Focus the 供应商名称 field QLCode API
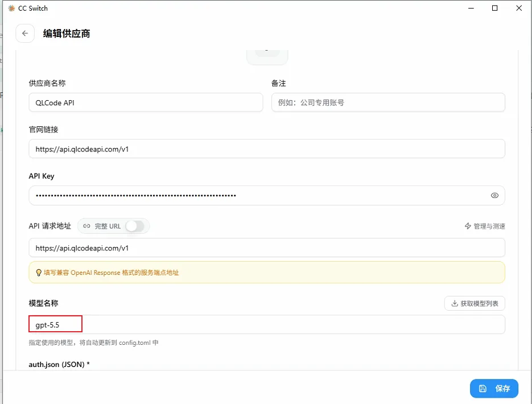Viewport: 532px width, 404px height. click(x=146, y=102)
